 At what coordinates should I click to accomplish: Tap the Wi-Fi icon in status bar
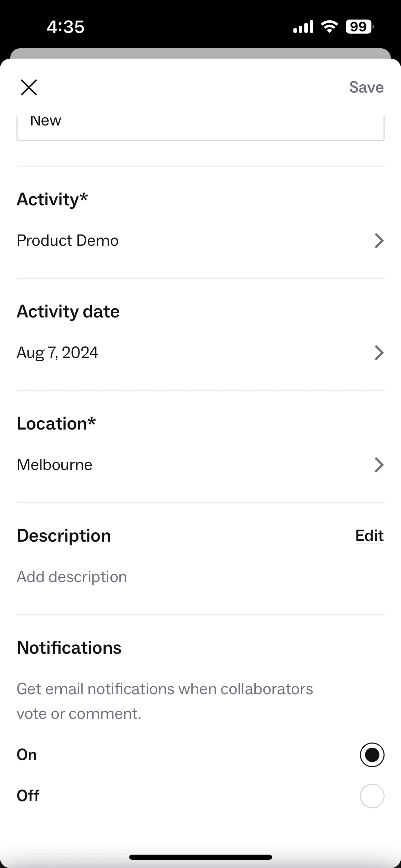click(x=329, y=27)
